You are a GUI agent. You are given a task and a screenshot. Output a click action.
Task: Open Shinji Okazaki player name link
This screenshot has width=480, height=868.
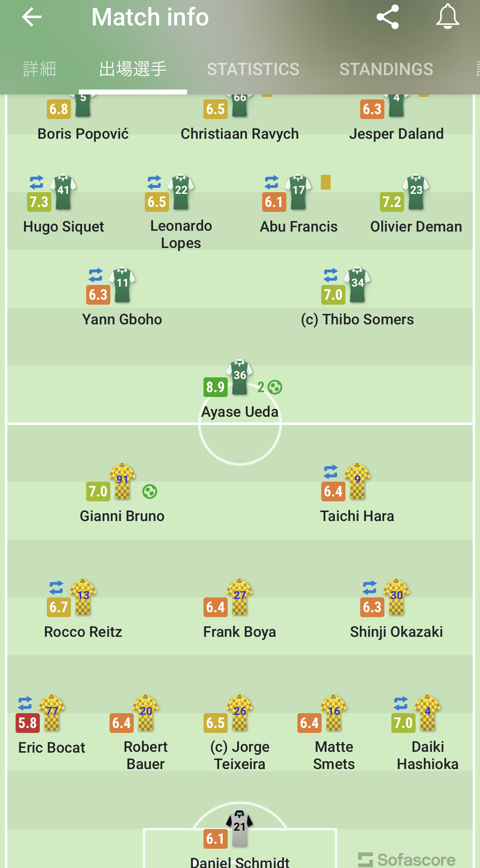[396, 632]
